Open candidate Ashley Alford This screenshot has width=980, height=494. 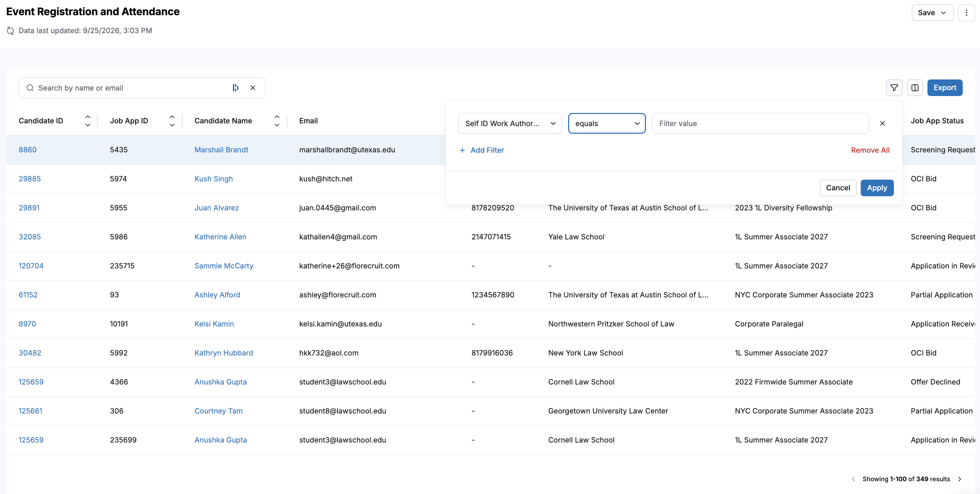(217, 295)
